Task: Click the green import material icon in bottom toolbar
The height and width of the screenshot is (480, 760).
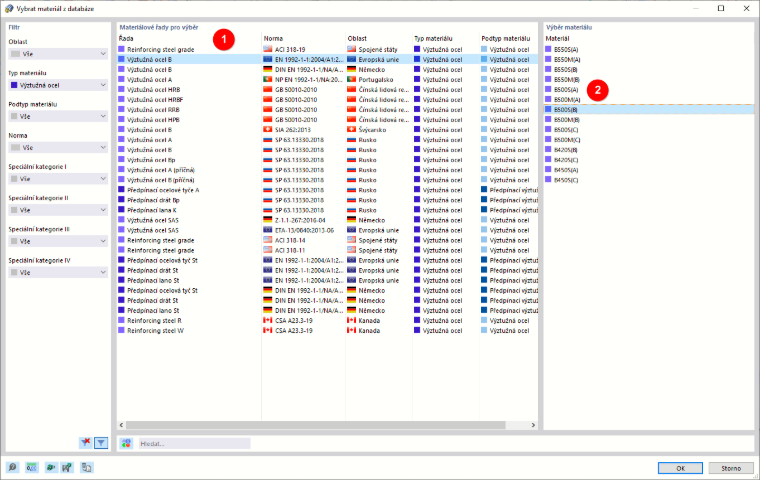Action: pos(50,467)
